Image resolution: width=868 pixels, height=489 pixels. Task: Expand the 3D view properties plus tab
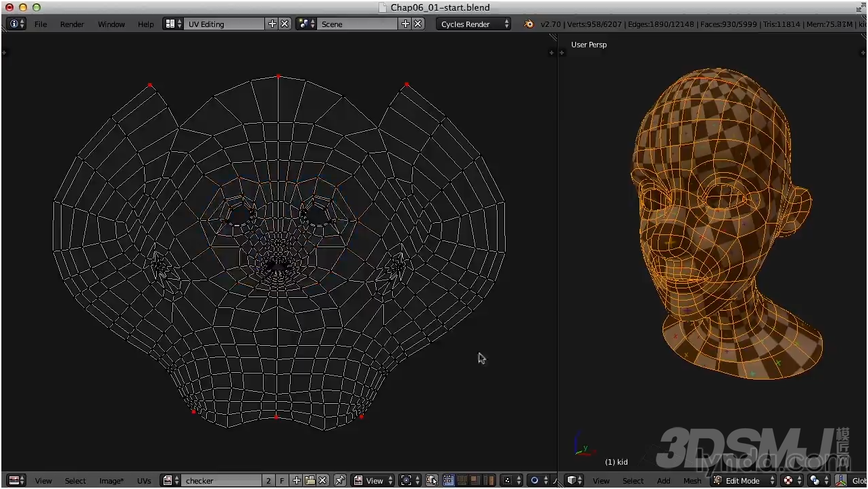tap(863, 52)
